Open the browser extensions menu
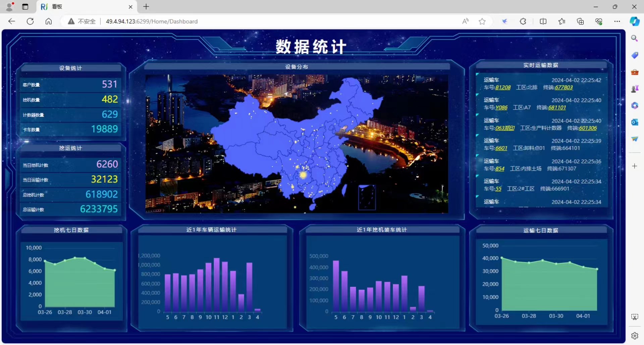This screenshot has height=345, width=644. (523, 21)
